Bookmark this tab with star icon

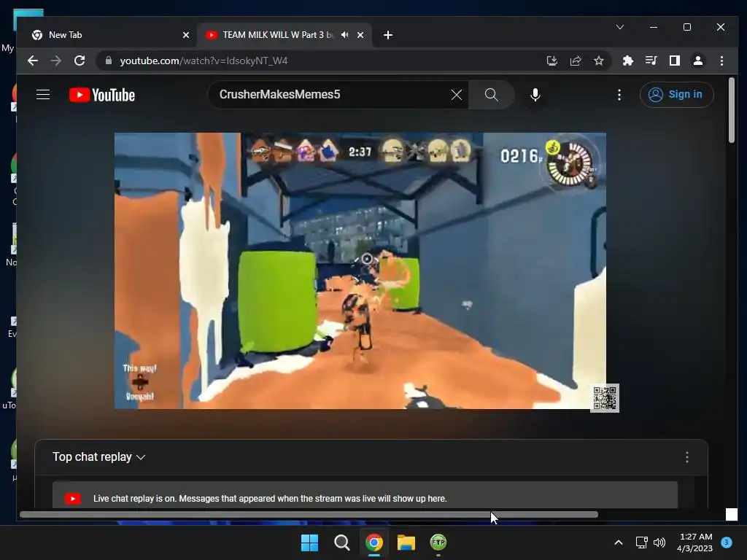point(599,61)
